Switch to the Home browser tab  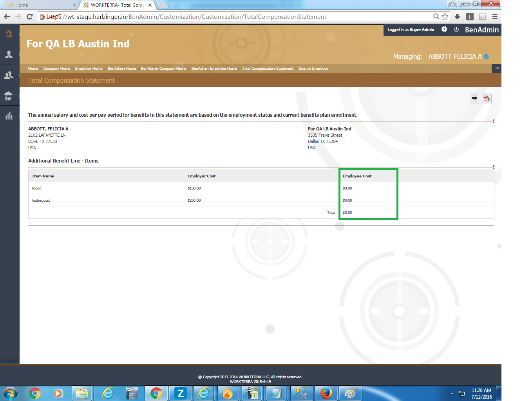click(x=39, y=5)
